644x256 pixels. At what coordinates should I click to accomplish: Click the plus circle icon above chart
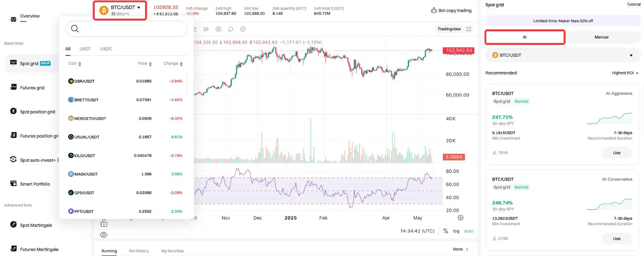point(243,29)
